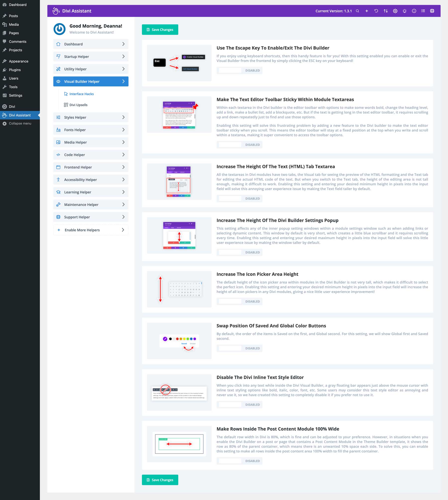Enable the Swap Saved and Global Color Buttons toggle
The width and height of the screenshot is (448, 500).
click(x=229, y=348)
